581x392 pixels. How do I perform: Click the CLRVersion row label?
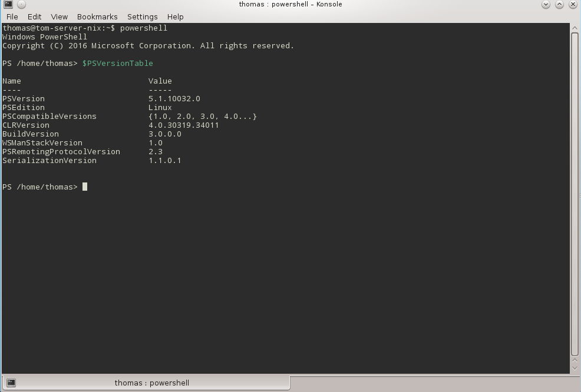click(26, 125)
